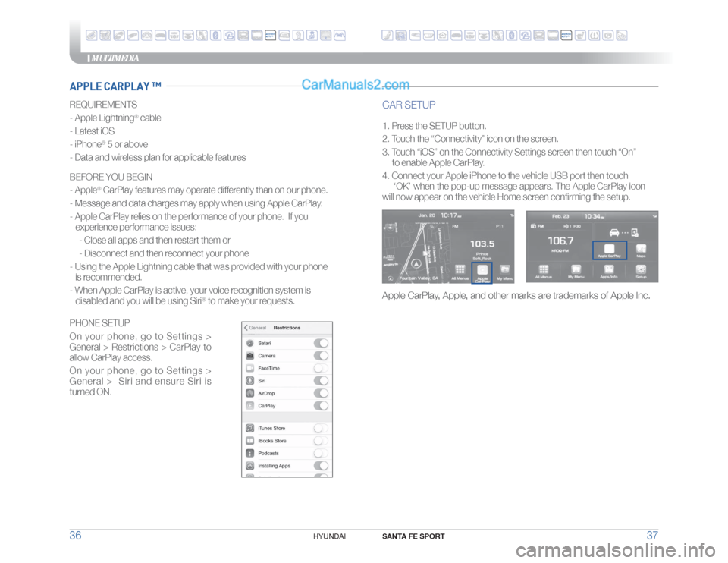Click the FaceTime video icon
Image resolution: width=728 pixels, height=563 pixels.
coord(249,368)
